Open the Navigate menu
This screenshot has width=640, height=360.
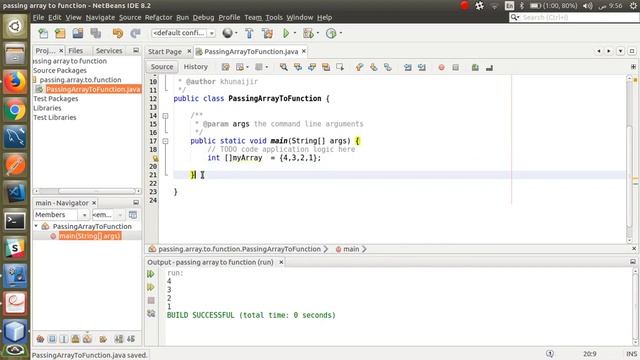[x=100, y=18]
